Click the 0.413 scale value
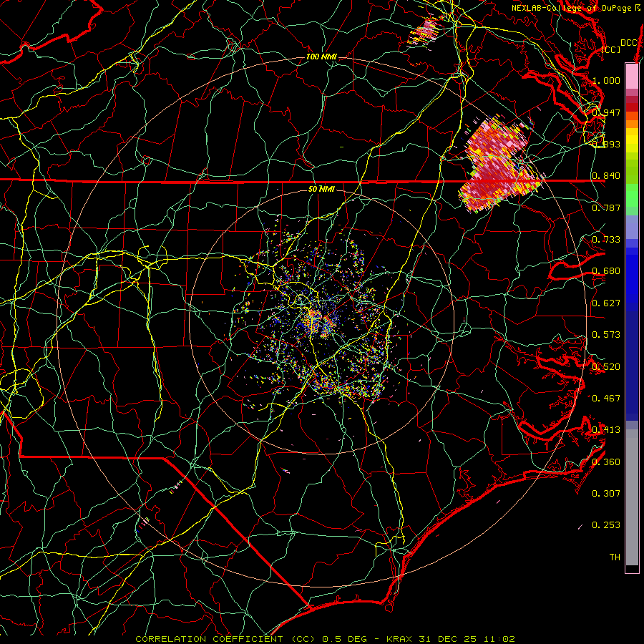 click(x=606, y=429)
